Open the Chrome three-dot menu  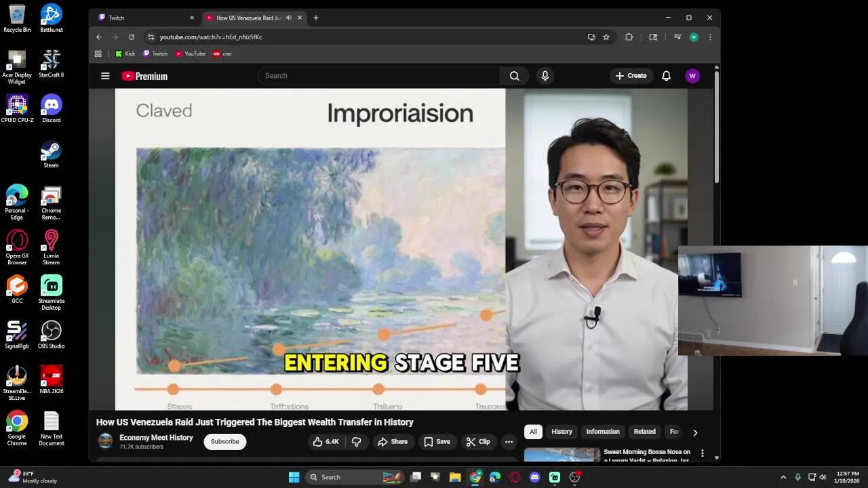[710, 37]
